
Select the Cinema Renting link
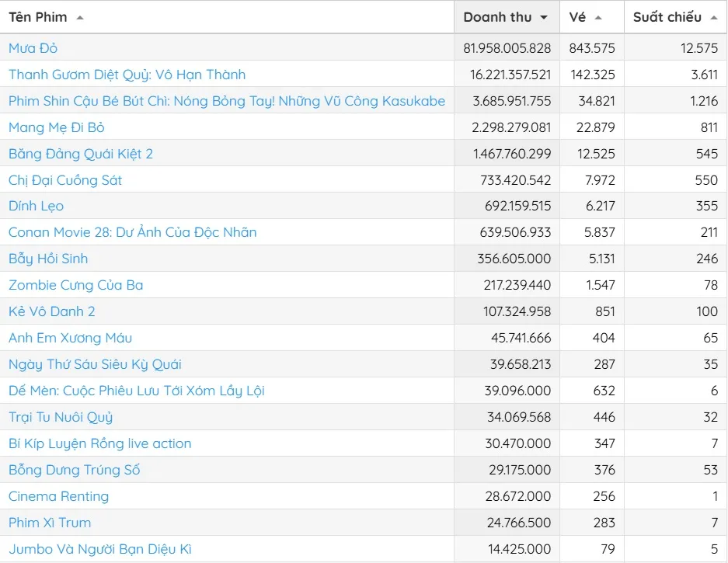point(58,496)
